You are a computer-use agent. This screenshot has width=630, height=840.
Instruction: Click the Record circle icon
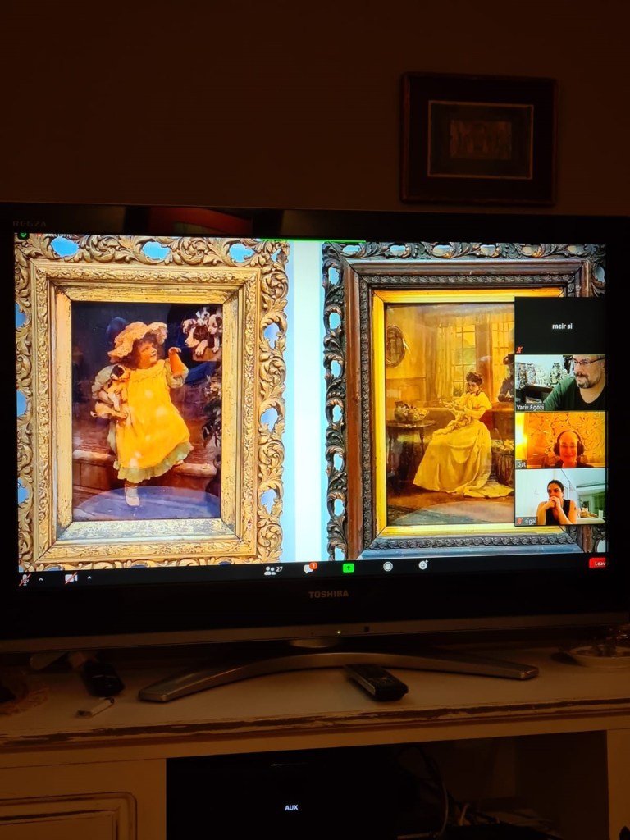click(x=387, y=566)
